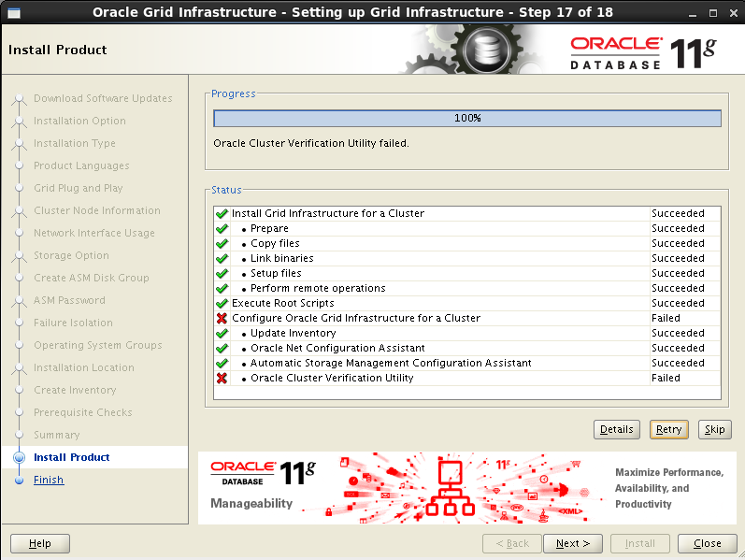Click the red X beside Configure Oracle Grid Infrastructure
Viewport: 745px width, 560px height.
(x=222, y=318)
